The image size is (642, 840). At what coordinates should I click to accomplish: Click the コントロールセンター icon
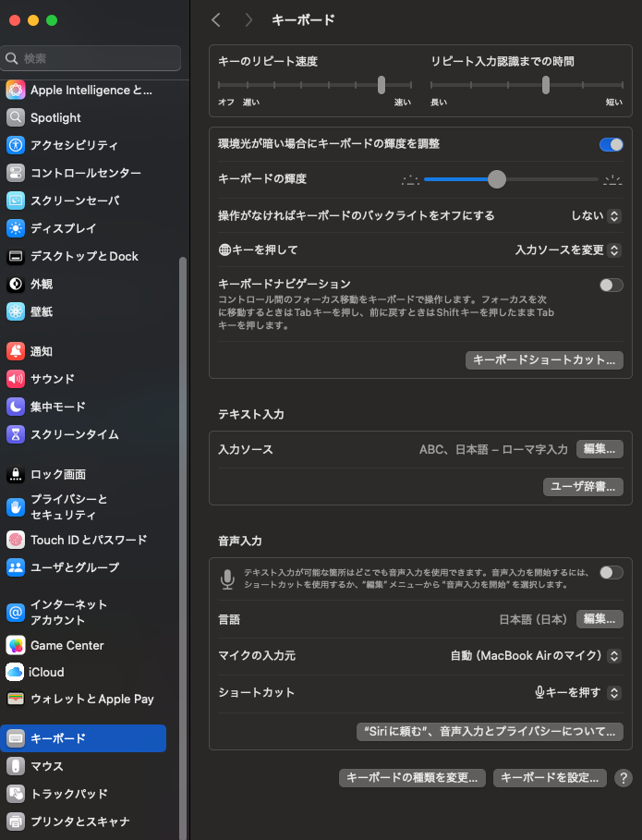click(16, 173)
